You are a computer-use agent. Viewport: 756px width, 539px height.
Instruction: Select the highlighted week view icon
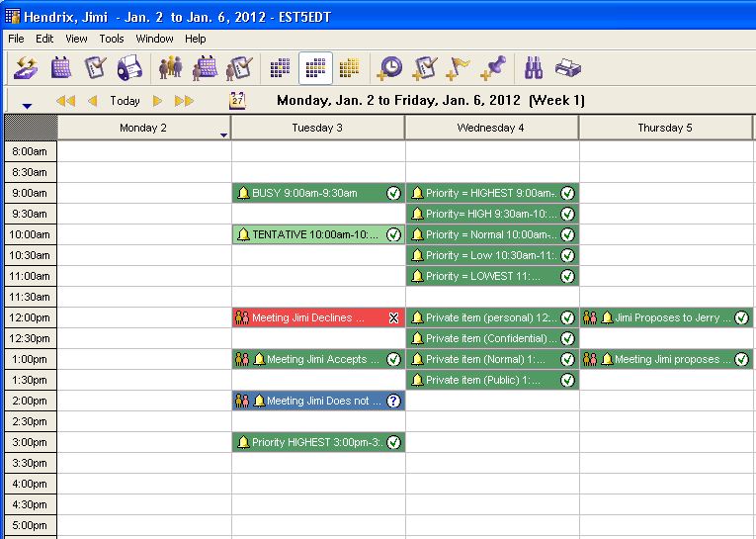click(x=316, y=68)
